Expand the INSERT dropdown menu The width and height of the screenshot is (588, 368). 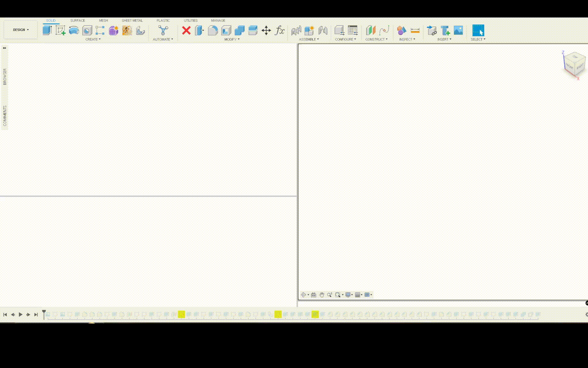coord(444,39)
